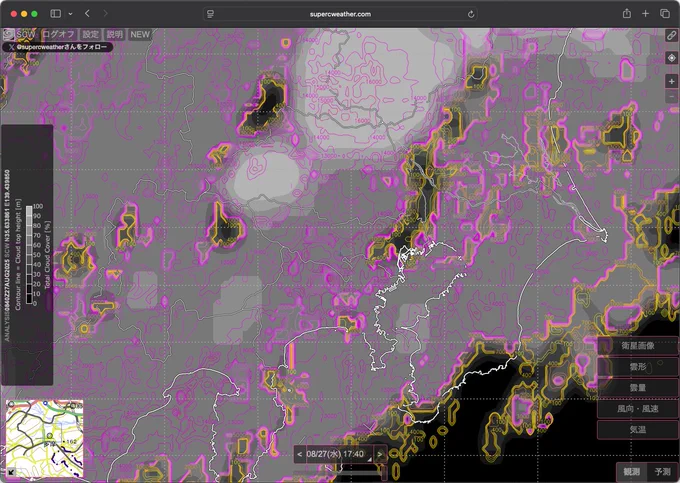Center map with current location icon
680x483 pixels.
672,58
